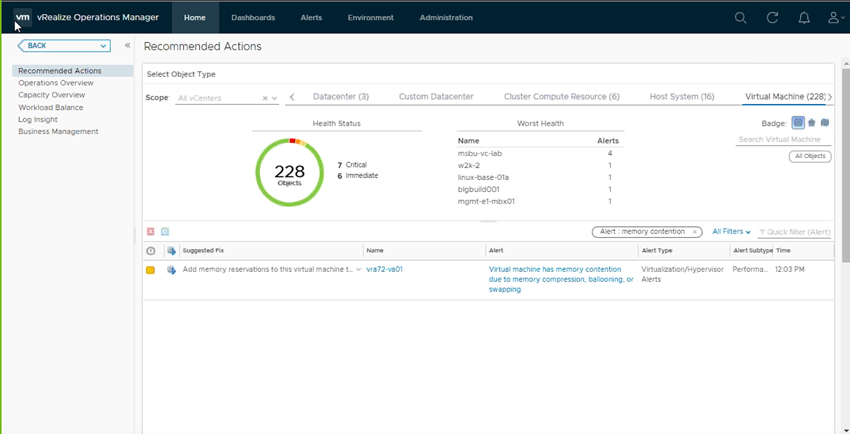The image size is (850, 434).
Task: Click the All Objects button
Action: [x=810, y=156]
